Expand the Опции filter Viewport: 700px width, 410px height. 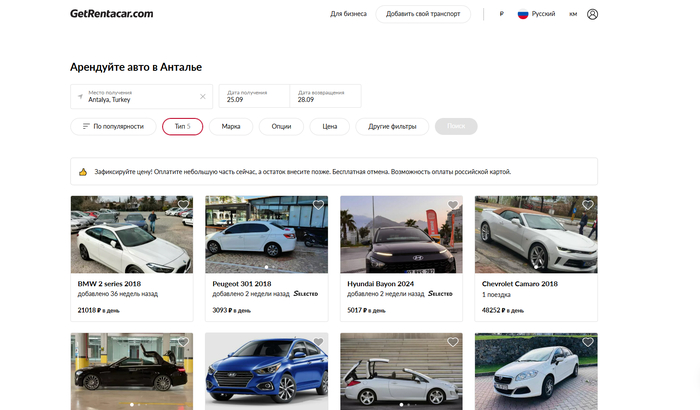click(x=281, y=127)
